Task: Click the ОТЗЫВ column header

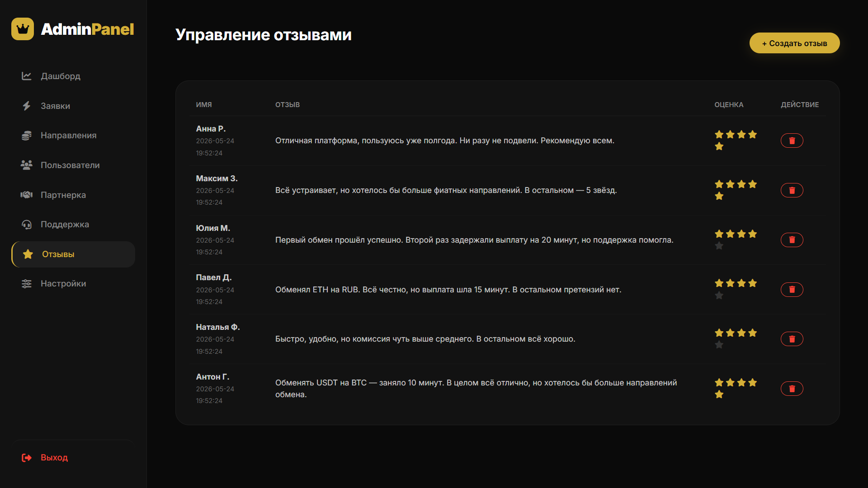Action: point(288,104)
